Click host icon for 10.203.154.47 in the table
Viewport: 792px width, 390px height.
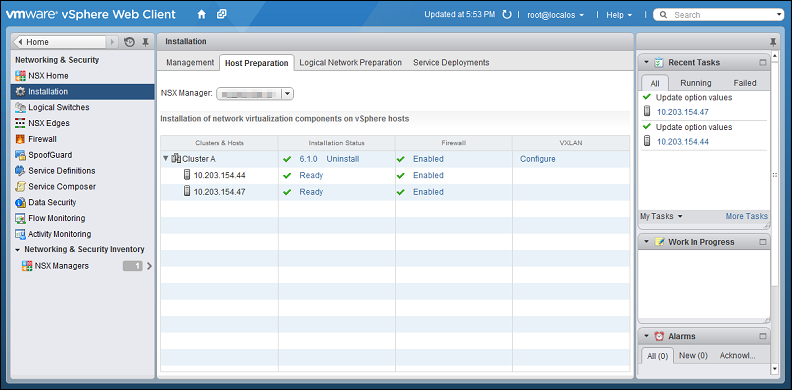pyautogui.click(x=187, y=191)
